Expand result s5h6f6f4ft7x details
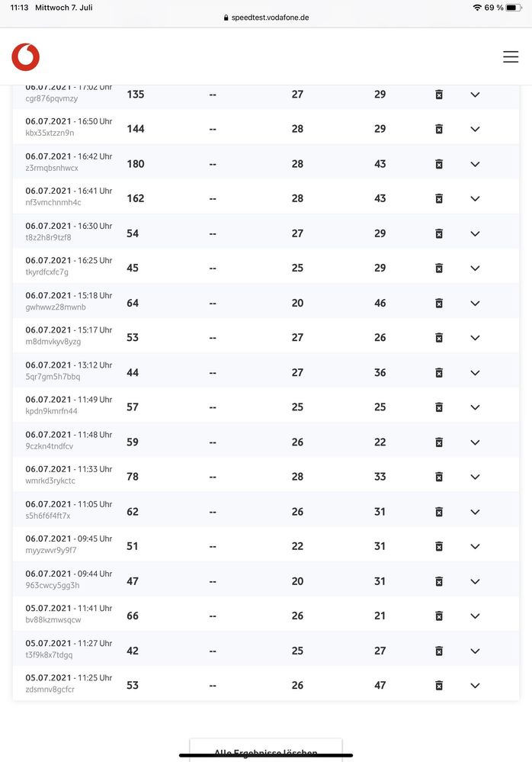Image resolution: width=532 pixels, height=762 pixels. click(x=475, y=512)
